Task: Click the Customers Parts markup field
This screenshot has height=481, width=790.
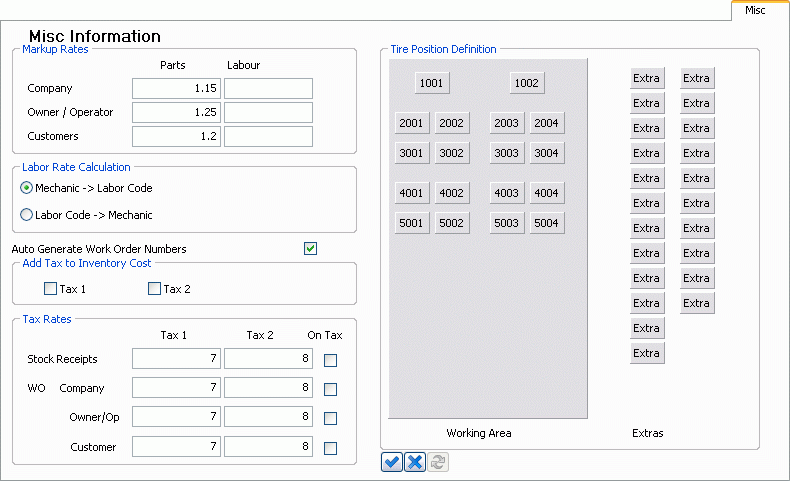Action: [x=176, y=136]
